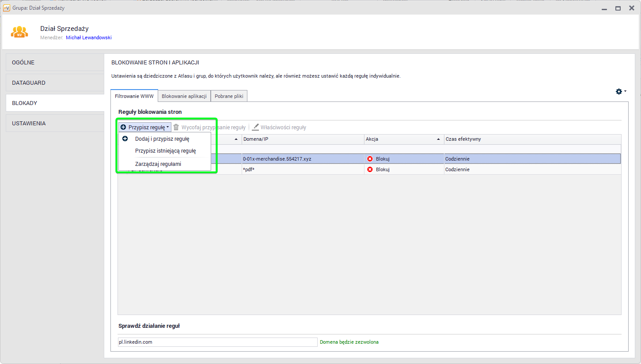This screenshot has width=641, height=364.
Task: Open the Pobrane pliki tab
Action: 229,96
